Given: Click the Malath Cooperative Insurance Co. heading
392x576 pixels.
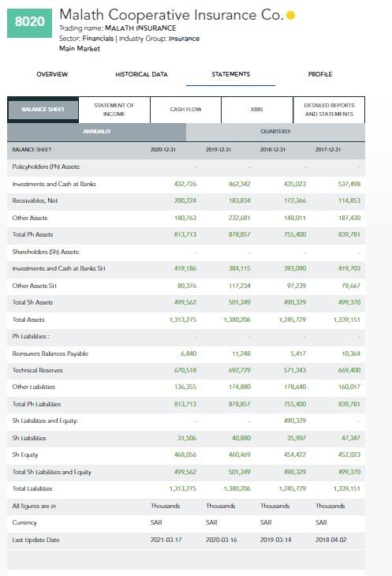Looking at the screenshot, I should [171, 15].
